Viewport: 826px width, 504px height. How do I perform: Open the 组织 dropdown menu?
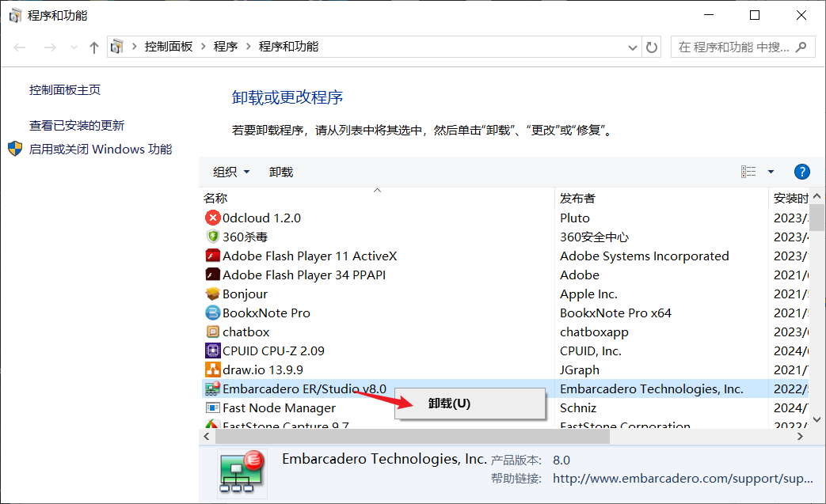point(231,172)
